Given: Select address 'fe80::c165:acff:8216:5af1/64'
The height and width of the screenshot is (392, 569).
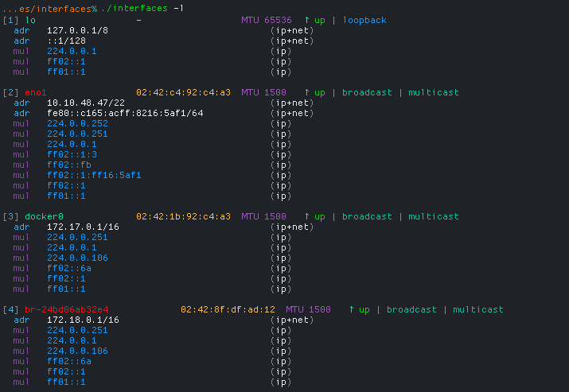Looking at the screenshot, I should [125, 113].
